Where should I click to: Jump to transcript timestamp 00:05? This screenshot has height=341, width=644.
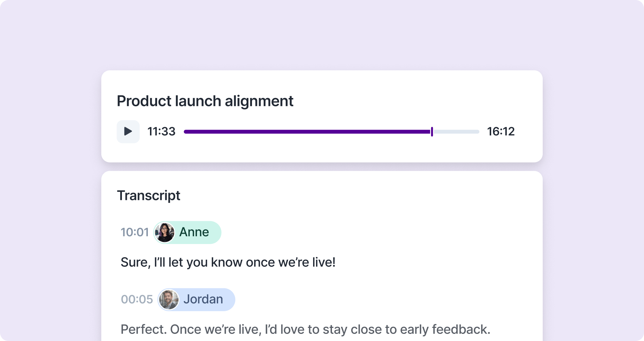pyautogui.click(x=137, y=299)
